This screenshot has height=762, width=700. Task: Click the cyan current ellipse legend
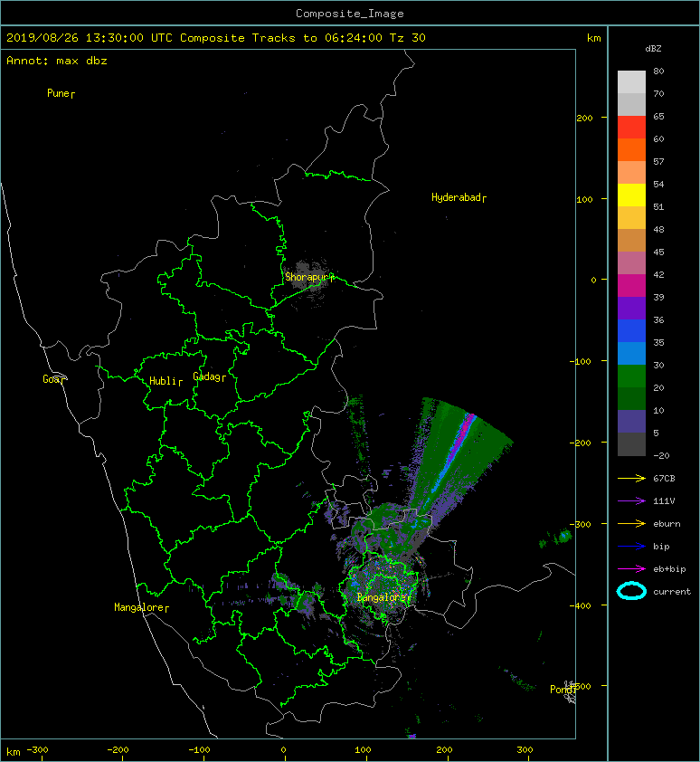click(x=631, y=591)
